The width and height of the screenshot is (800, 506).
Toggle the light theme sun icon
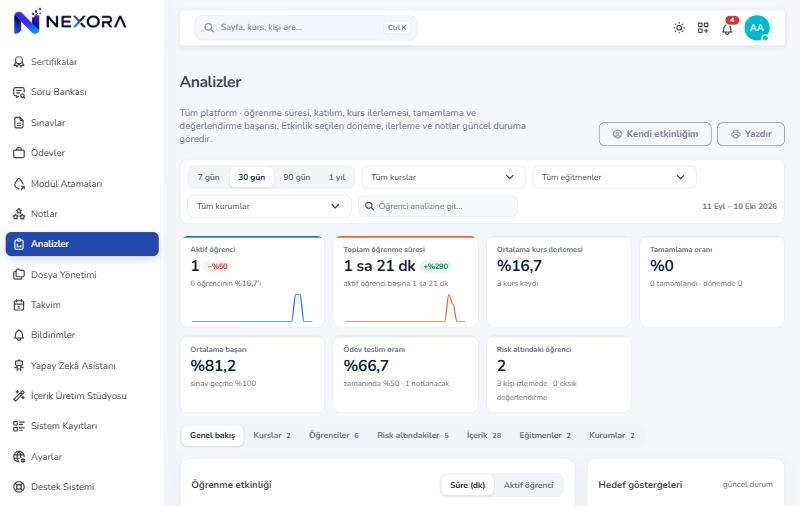point(679,28)
